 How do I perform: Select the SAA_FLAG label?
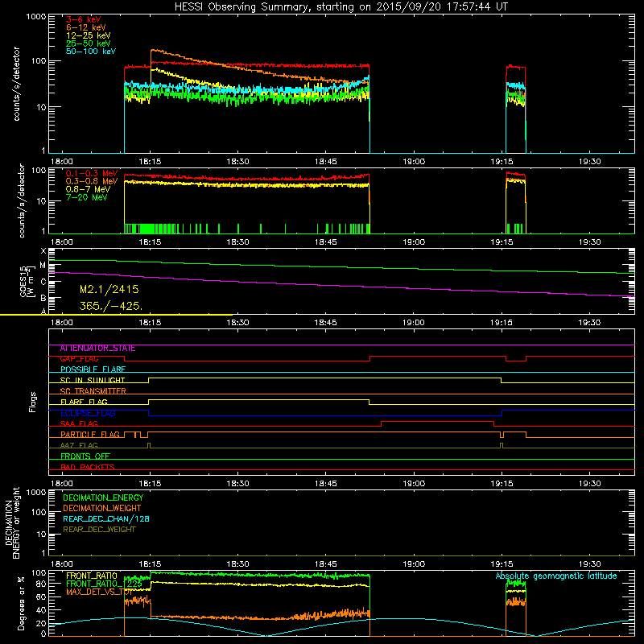click(x=79, y=423)
